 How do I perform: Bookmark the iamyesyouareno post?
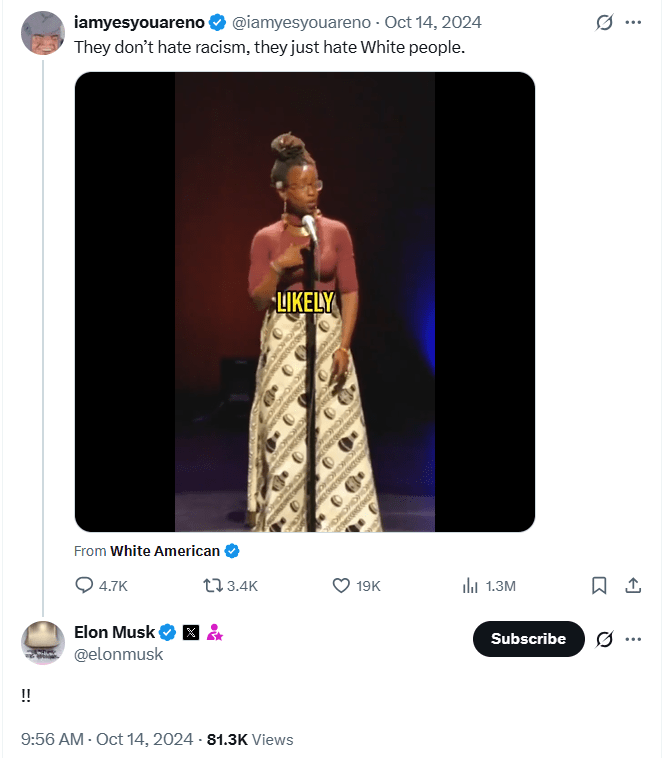(x=599, y=586)
